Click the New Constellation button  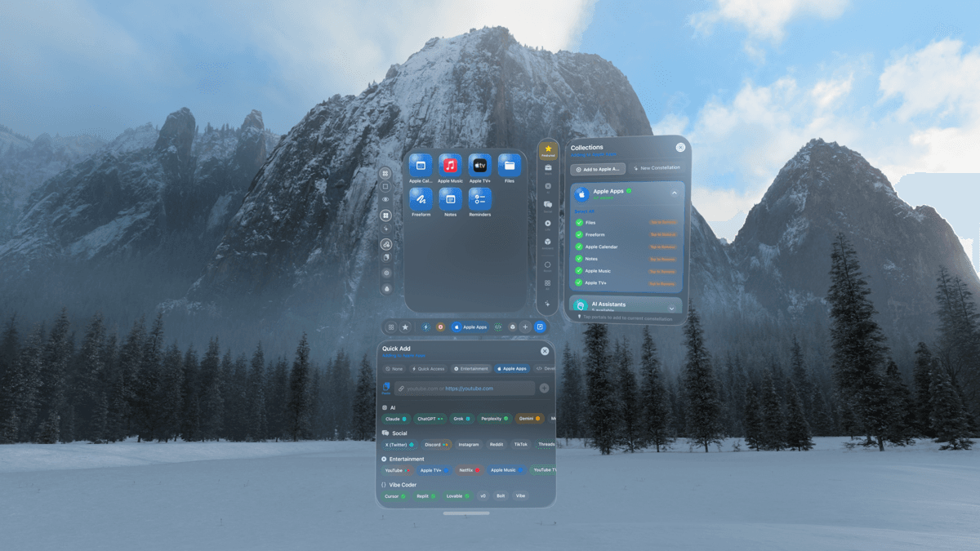(656, 168)
